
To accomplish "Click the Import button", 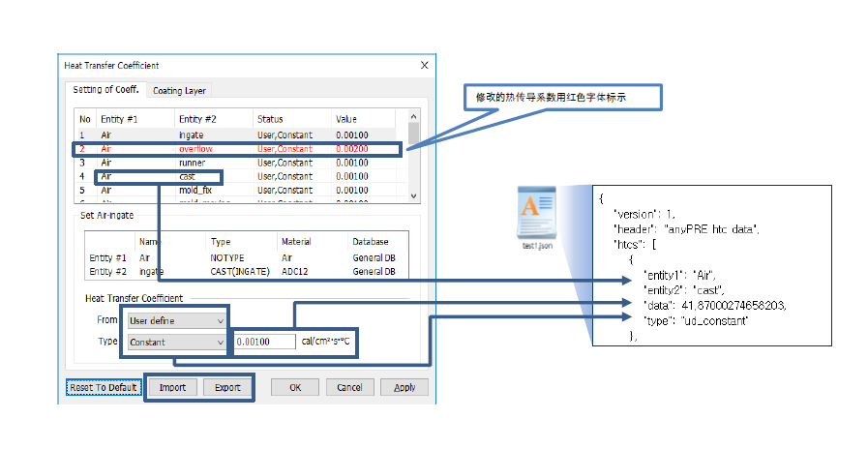I will (172, 387).
